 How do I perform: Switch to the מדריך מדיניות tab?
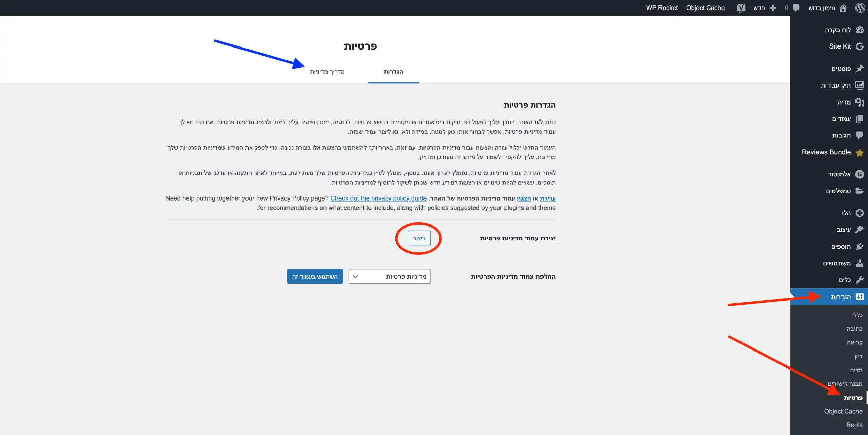pos(327,72)
